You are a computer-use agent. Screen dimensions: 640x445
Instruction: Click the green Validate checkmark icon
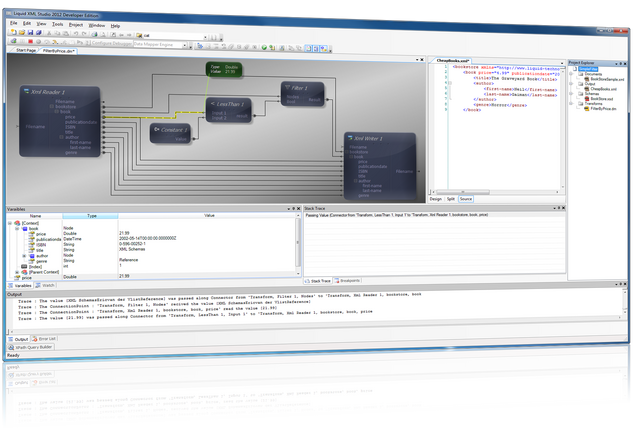pos(264,47)
